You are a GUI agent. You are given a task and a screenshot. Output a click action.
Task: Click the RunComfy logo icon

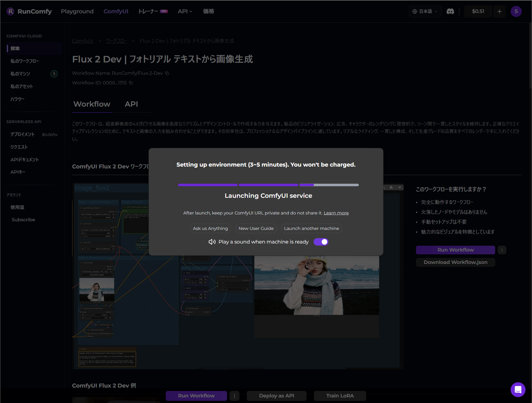click(x=10, y=11)
